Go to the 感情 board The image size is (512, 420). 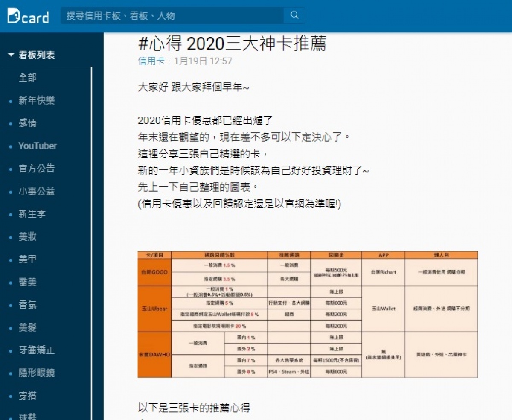(x=27, y=123)
